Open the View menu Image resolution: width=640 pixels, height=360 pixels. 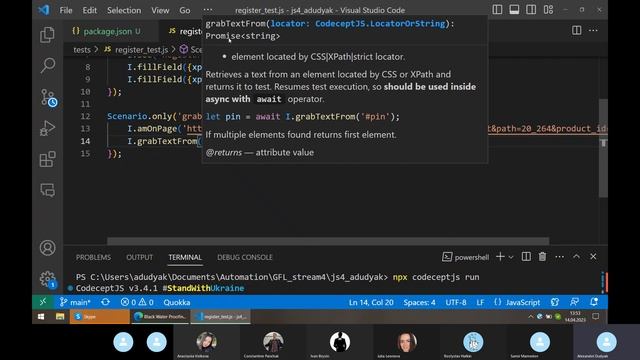pos(160,10)
